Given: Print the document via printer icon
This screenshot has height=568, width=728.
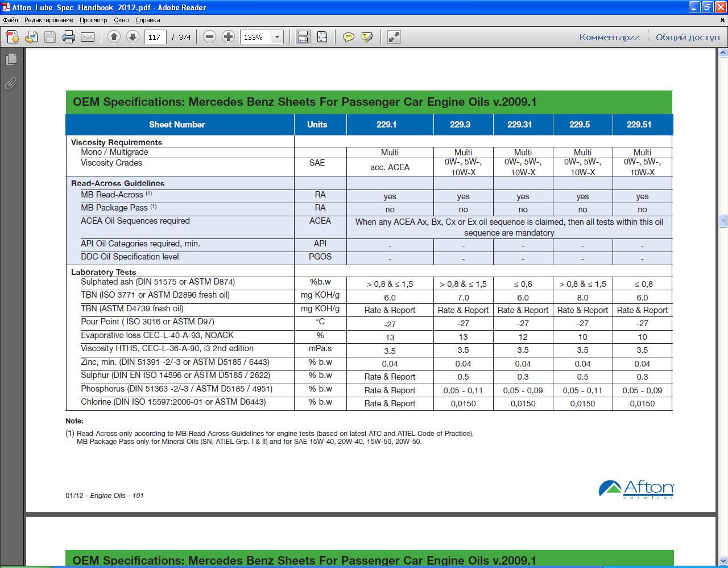Looking at the screenshot, I should point(69,37).
